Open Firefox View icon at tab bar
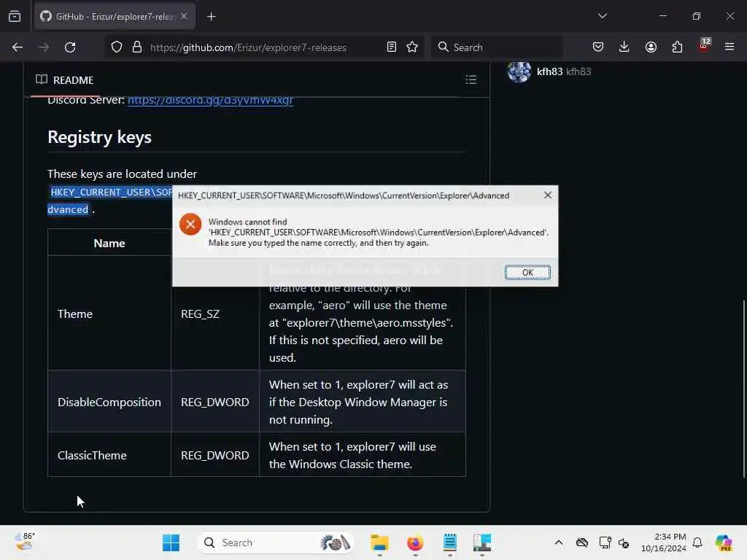The height and width of the screenshot is (560, 747). 15,17
